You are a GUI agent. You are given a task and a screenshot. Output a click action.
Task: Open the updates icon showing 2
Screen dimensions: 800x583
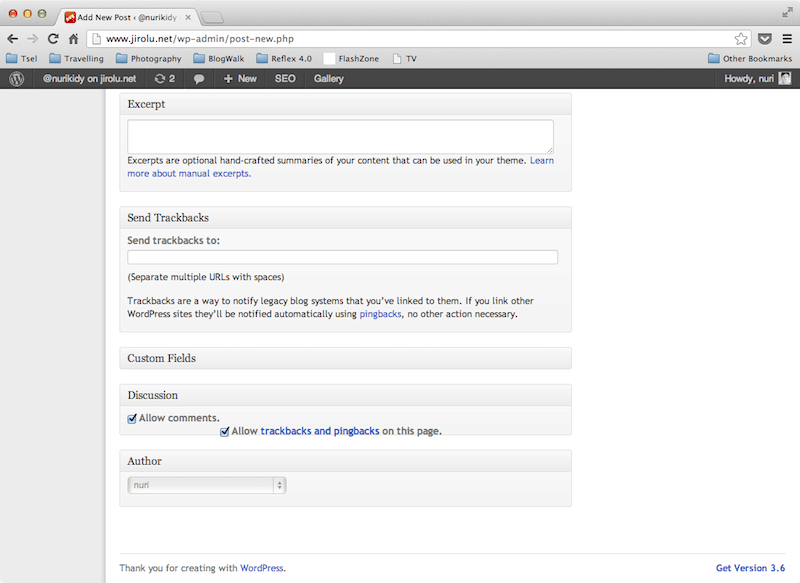pos(164,78)
